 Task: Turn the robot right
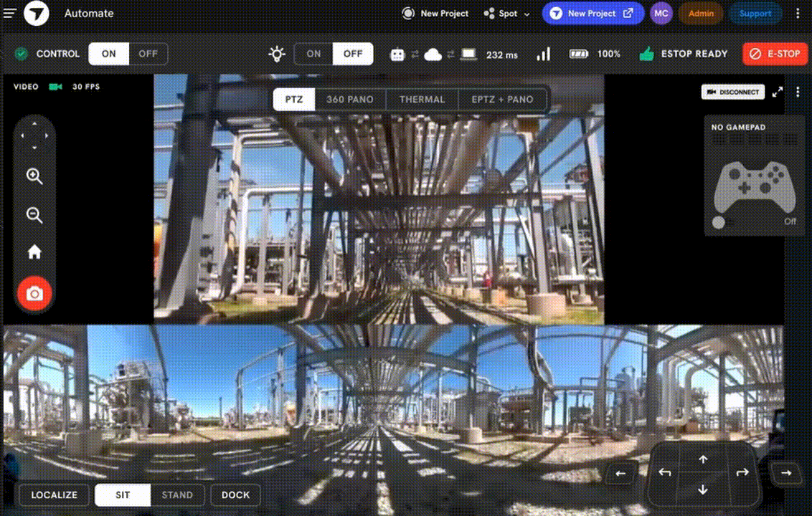click(742, 472)
